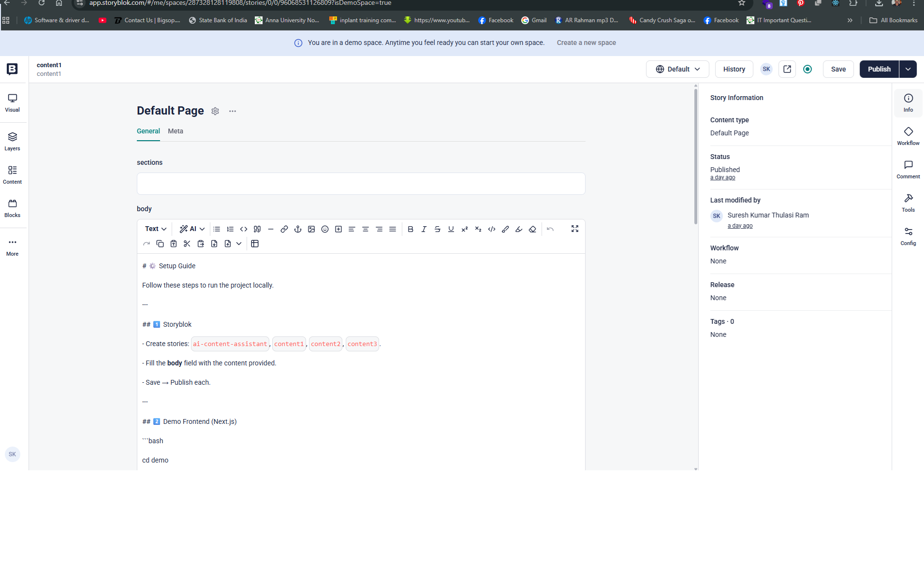
Task: Toggle bold formatting
Action: click(411, 229)
